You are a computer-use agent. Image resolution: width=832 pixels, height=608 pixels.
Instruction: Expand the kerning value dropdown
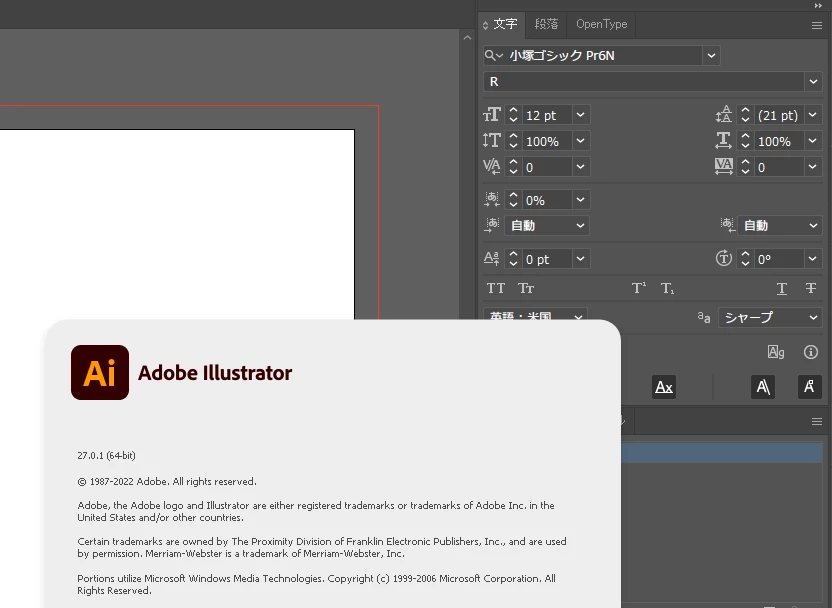click(x=580, y=167)
